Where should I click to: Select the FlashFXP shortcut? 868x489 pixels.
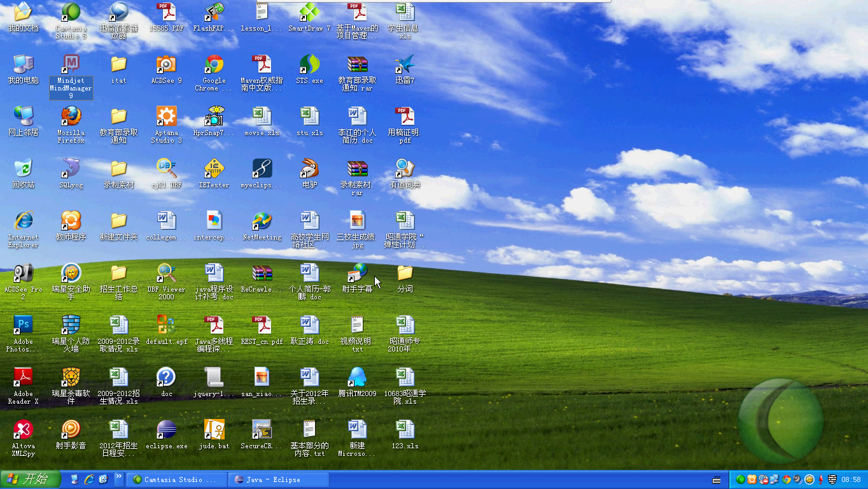(214, 11)
